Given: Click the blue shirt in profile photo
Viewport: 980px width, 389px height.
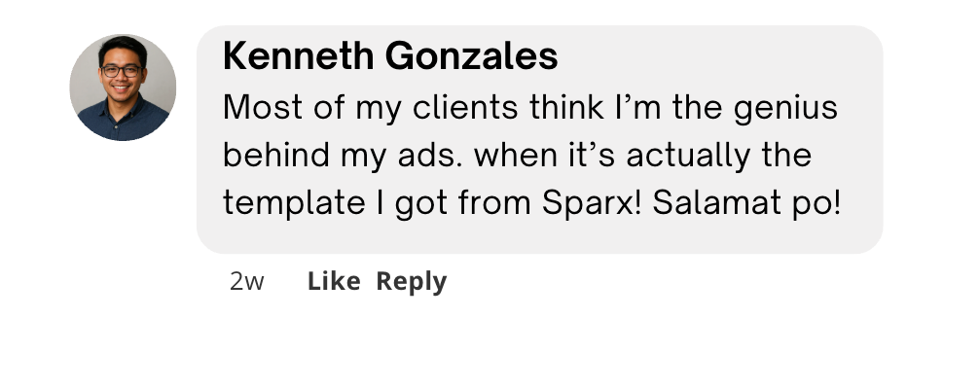Looking at the screenshot, I should (x=124, y=122).
